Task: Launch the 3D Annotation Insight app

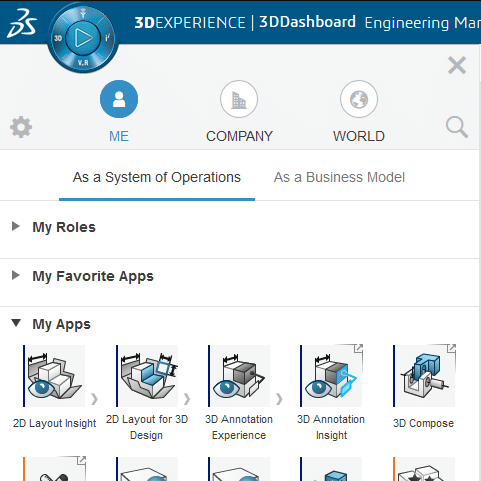Action: tap(331, 376)
